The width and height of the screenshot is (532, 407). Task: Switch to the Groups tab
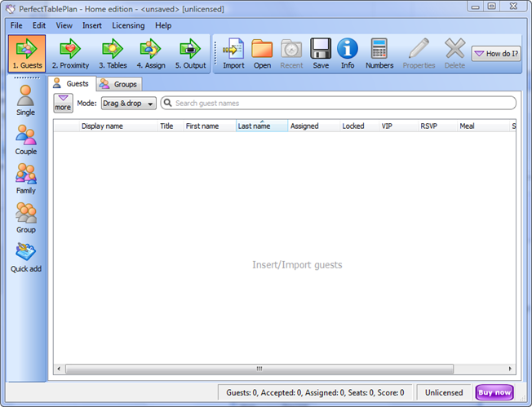tap(118, 84)
